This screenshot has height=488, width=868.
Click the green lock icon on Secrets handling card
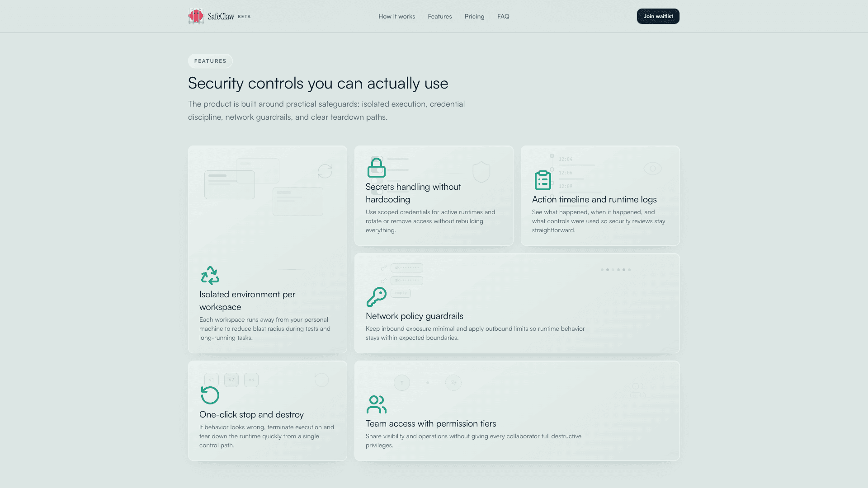coord(376,167)
